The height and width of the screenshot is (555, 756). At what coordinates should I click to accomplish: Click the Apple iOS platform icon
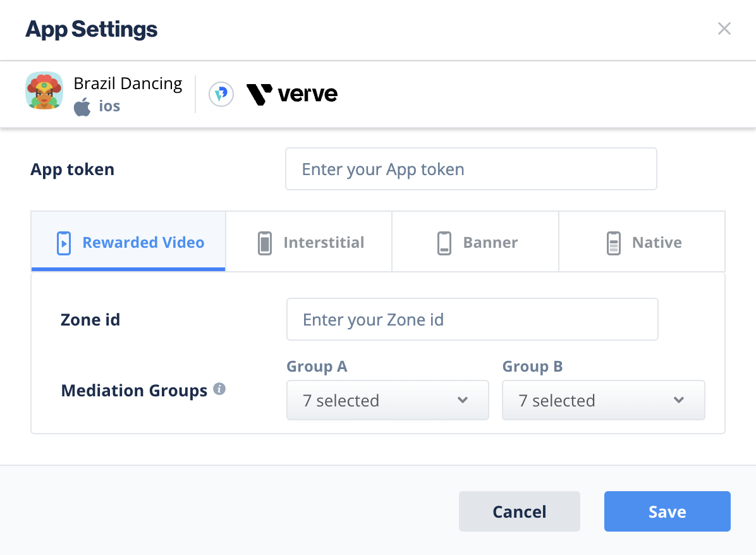click(x=82, y=107)
